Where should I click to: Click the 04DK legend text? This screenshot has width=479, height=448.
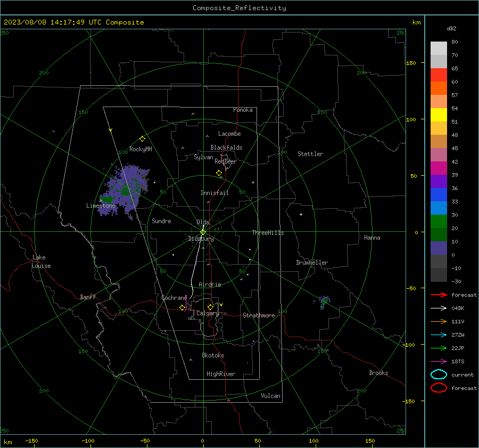458,308
